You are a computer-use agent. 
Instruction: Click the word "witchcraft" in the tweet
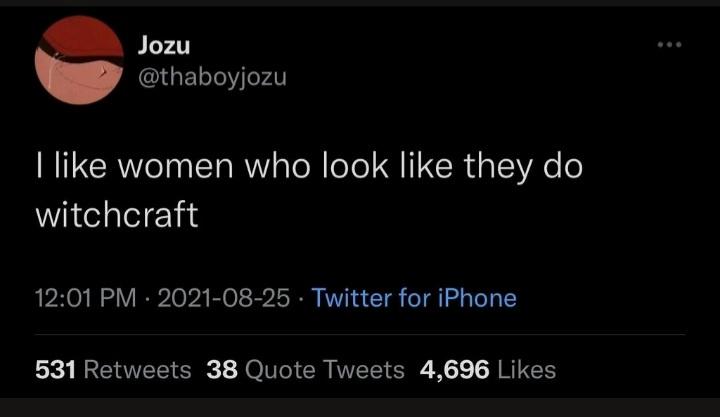117,215
